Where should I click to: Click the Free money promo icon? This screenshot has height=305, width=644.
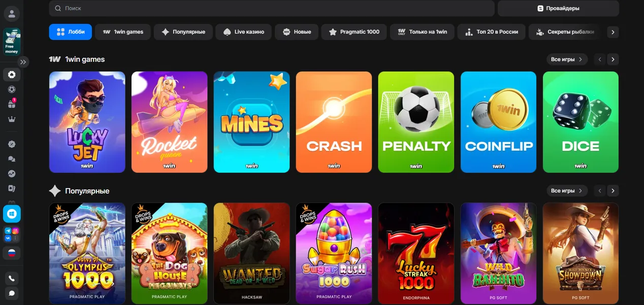[12, 42]
